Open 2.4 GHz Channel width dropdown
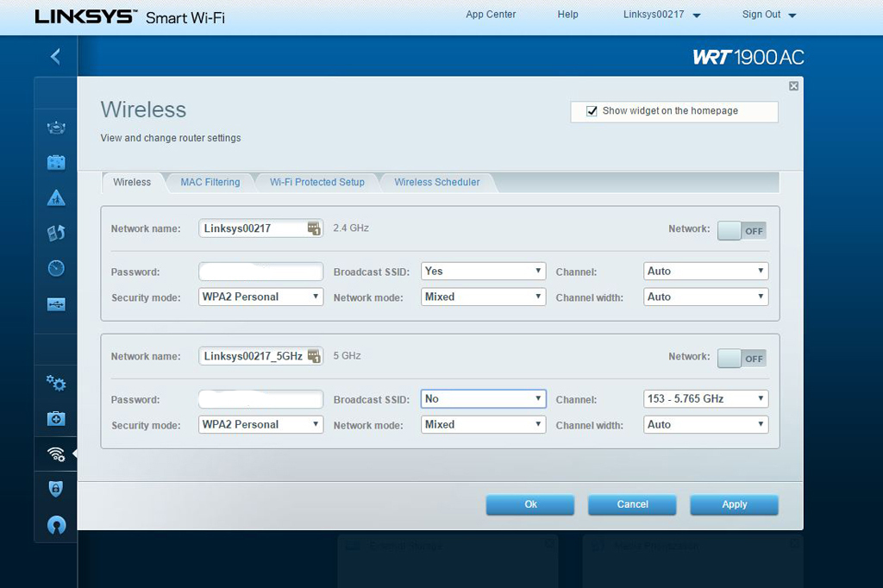The width and height of the screenshot is (883, 588). tap(705, 297)
